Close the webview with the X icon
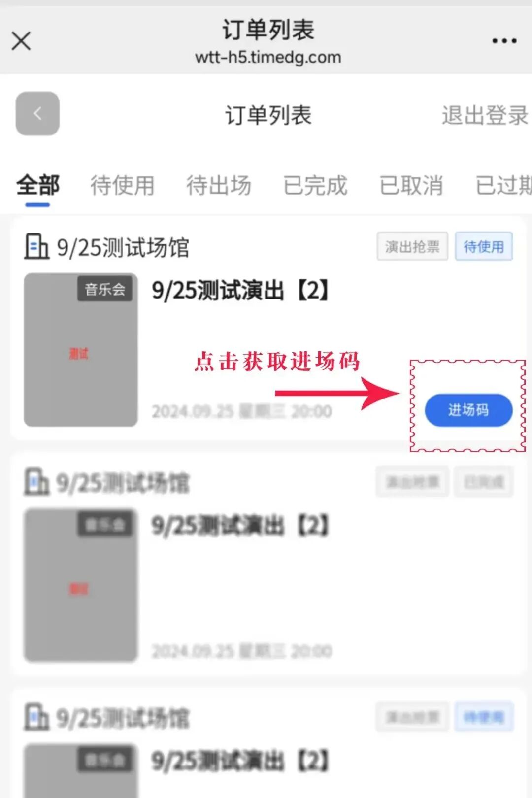This screenshot has height=798, width=532. [x=21, y=41]
